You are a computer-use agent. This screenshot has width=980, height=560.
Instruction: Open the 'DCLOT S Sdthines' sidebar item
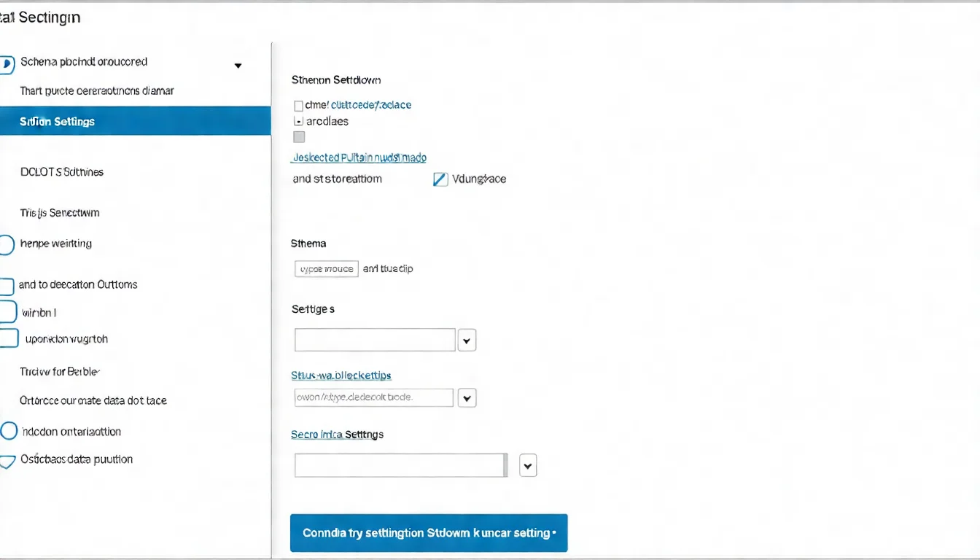pyautogui.click(x=62, y=172)
